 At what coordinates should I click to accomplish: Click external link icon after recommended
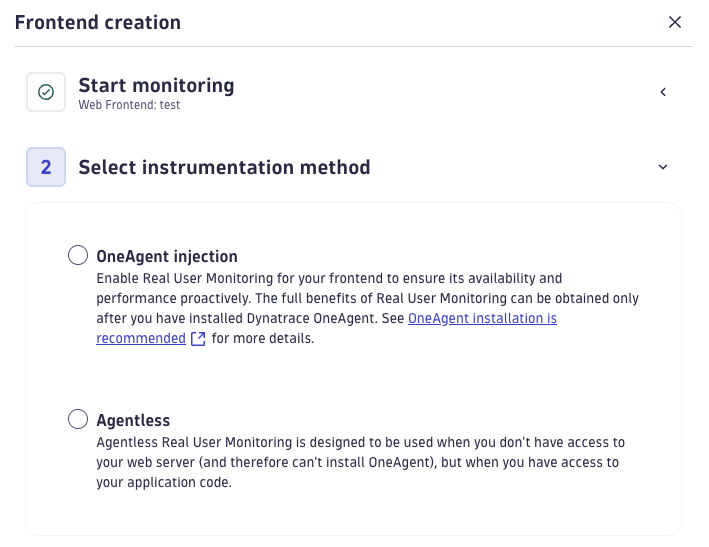[x=198, y=339]
